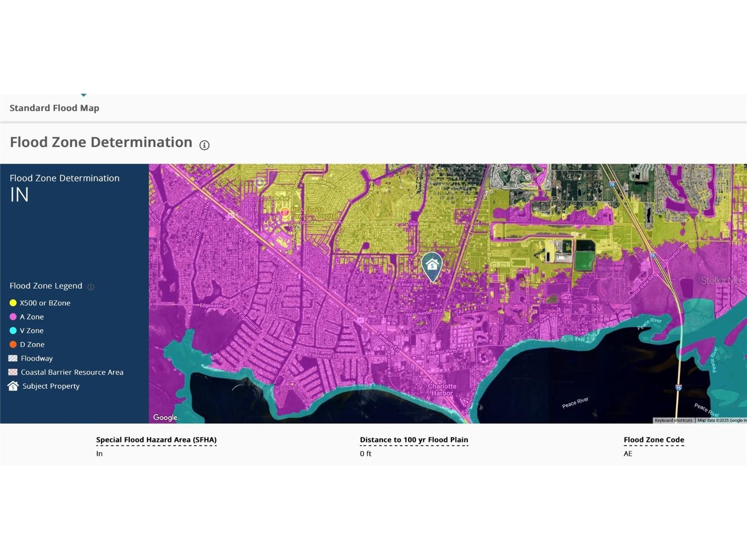
Task: Click the Flood Zone Legend info icon
Action: click(x=91, y=287)
